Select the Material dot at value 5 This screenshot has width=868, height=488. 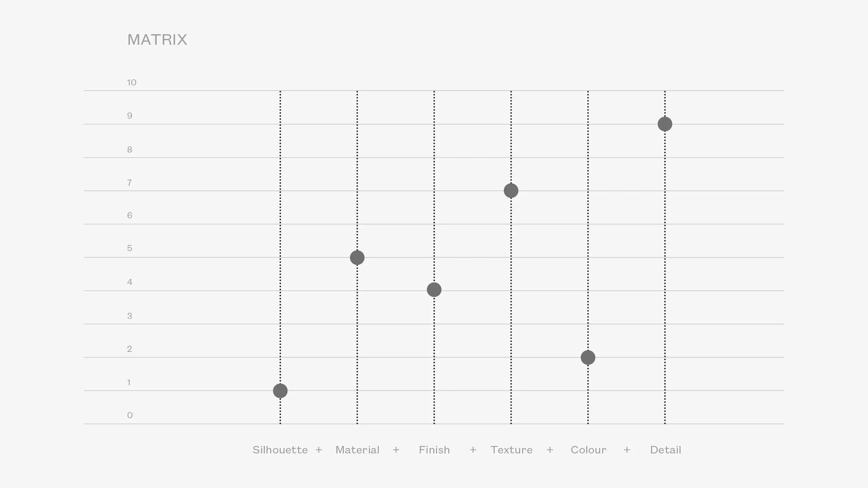click(x=357, y=258)
